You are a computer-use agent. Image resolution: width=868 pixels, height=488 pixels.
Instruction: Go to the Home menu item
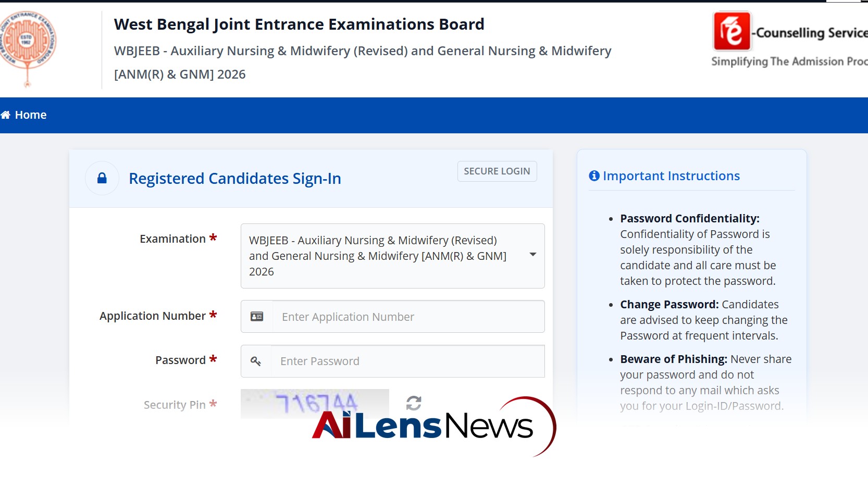click(24, 115)
